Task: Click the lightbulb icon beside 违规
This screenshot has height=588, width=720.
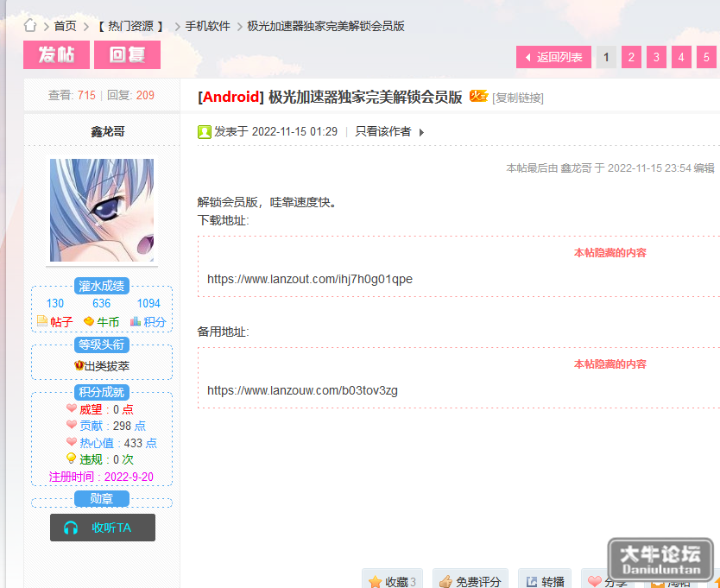Action: 71,458
